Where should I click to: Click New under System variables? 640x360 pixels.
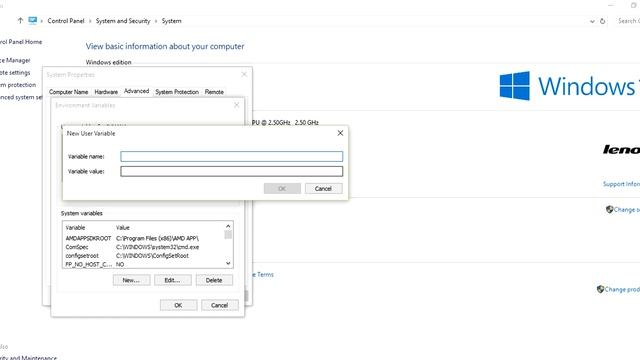point(131,280)
